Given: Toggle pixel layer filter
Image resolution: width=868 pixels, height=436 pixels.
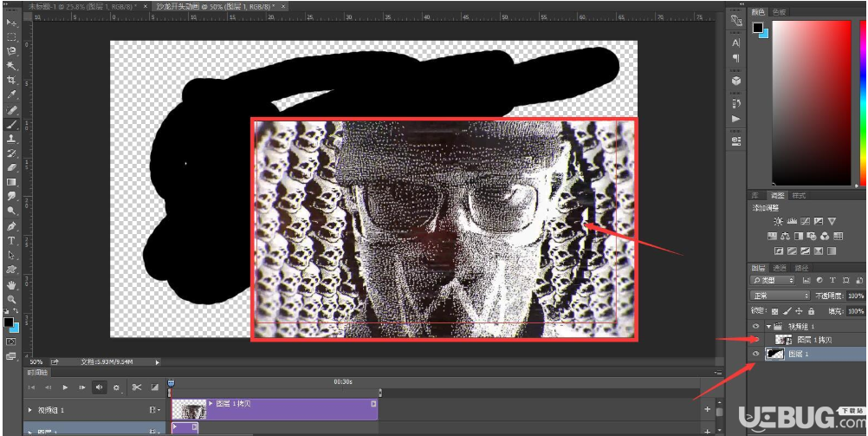Looking at the screenshot, I should (806, 281).
